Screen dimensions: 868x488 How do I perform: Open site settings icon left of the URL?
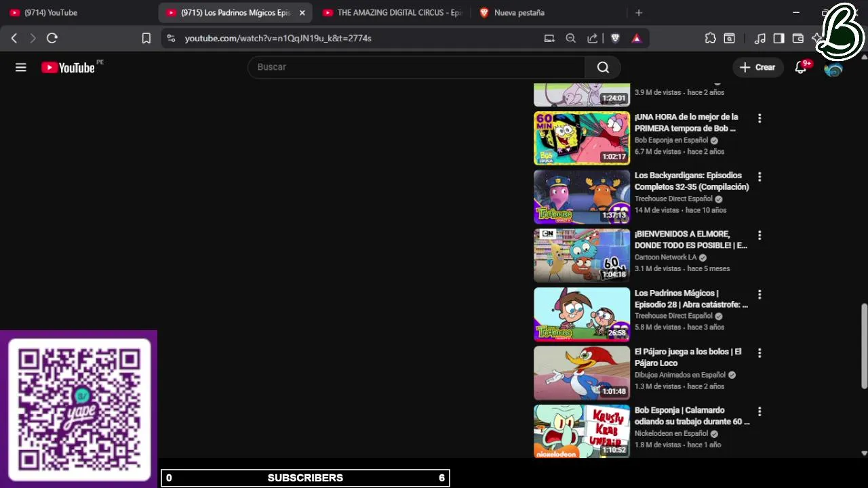coord(171,39)
